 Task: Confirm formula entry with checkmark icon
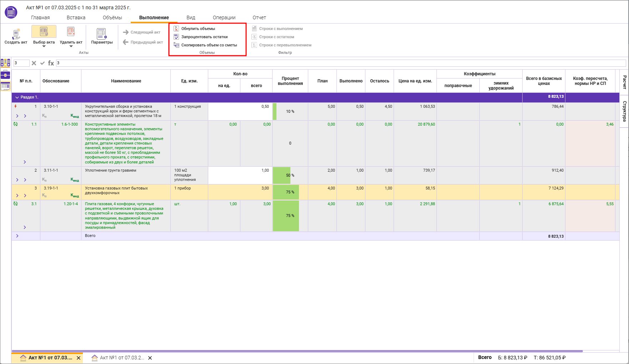pyautogui.click(x=43, y=63)
